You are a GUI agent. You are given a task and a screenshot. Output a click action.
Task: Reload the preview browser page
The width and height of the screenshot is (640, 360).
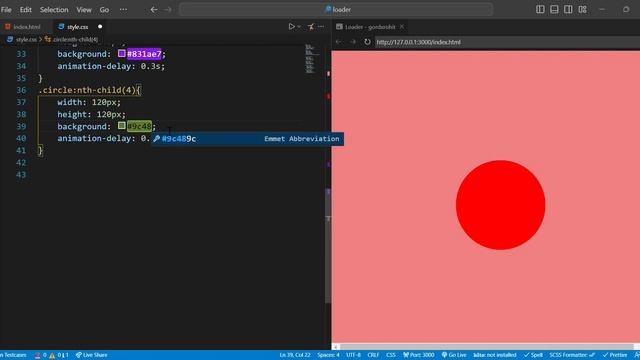click(367, 42)
